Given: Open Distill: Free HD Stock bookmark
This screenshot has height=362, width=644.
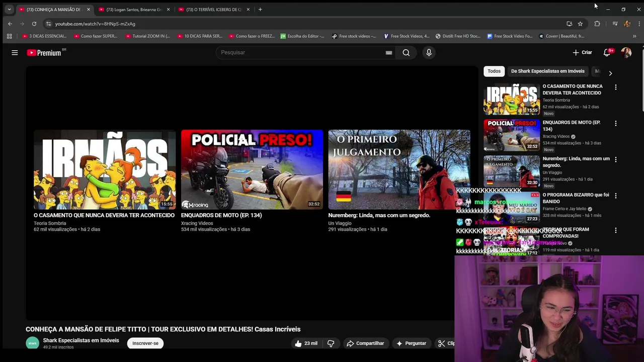Looking at the screenshot, I should tap(458, 36).
